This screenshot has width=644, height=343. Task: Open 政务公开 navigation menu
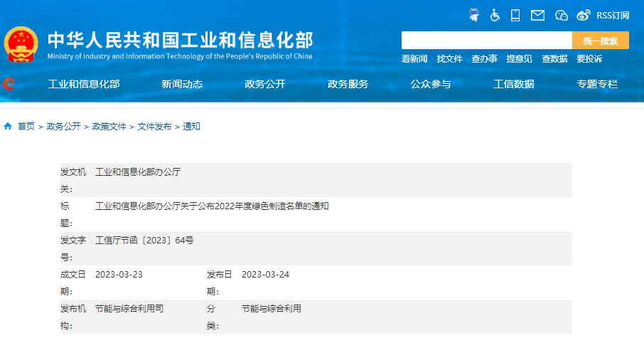click(x=265, y=84)
